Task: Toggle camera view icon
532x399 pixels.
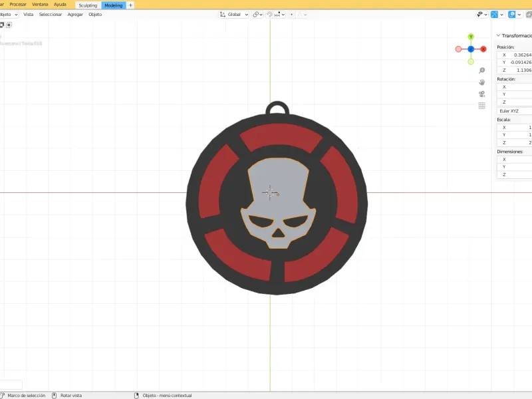Action: click(x=481, y=94)
